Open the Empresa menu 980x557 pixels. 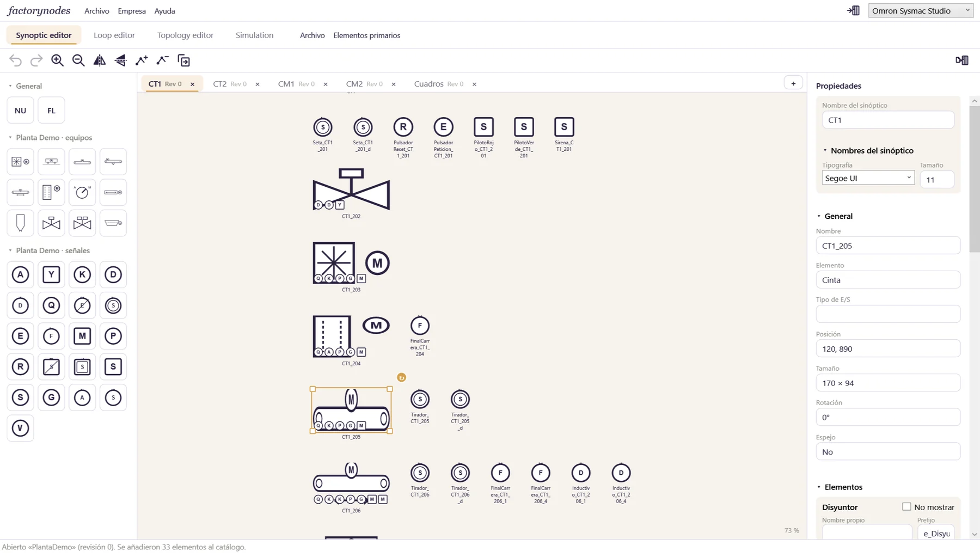[132, 11]
